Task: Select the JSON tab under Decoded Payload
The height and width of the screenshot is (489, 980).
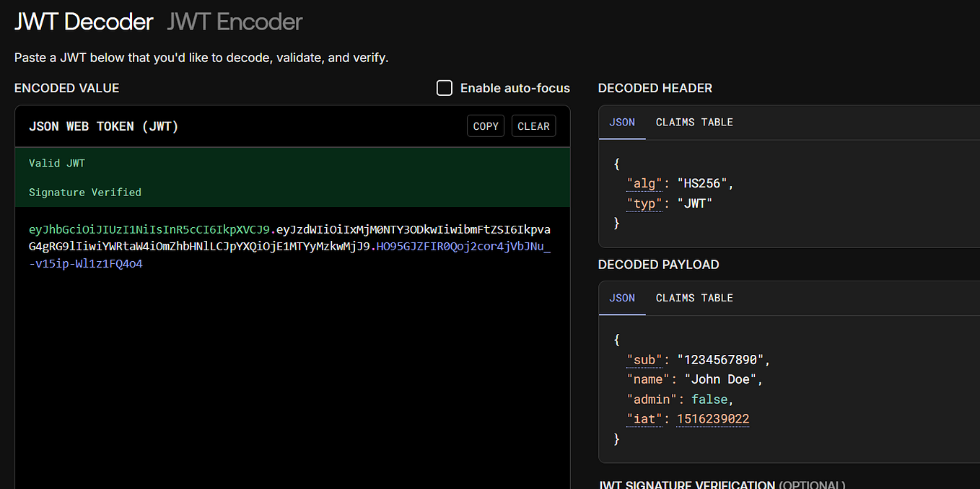Action: coord(621,298)
